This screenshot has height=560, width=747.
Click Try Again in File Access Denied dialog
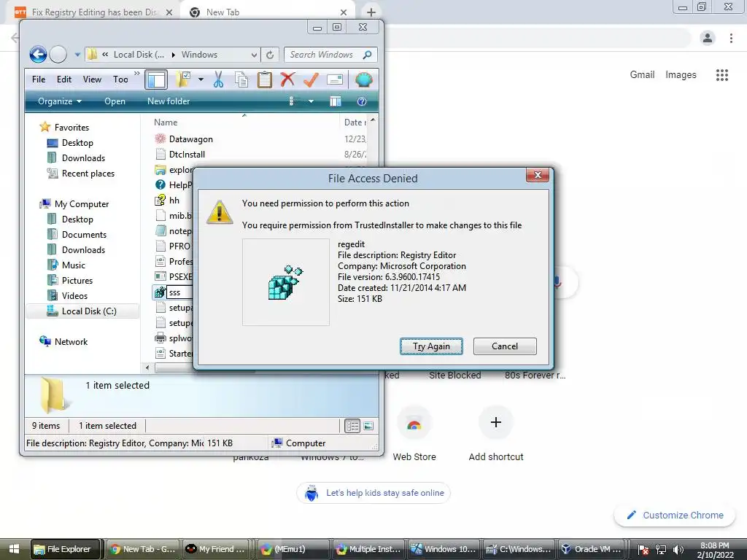(x=431, y=346)
